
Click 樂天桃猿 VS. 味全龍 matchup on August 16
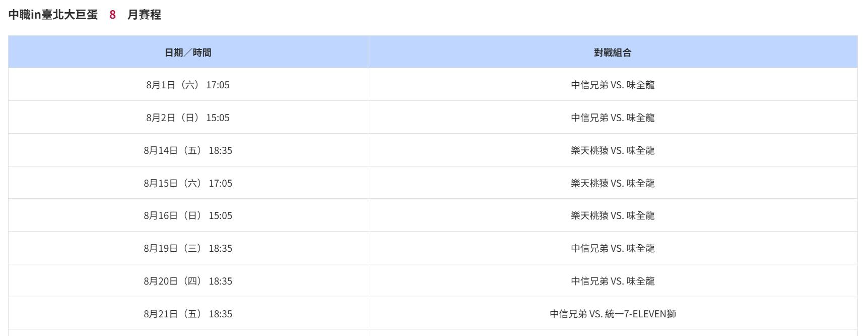click(613, 215)
